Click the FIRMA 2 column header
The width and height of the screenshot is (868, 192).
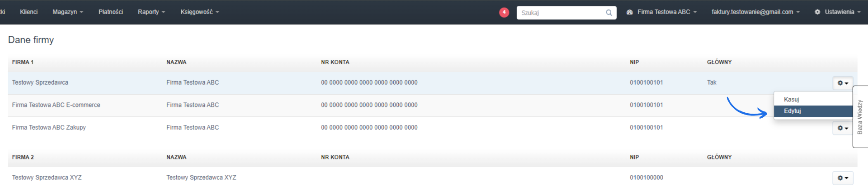click(x=23, y=157)
